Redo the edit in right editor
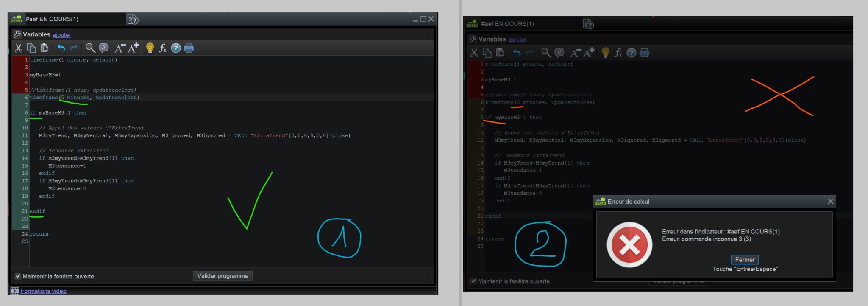The width and height of the screenshot is (868, 306). 530,53
